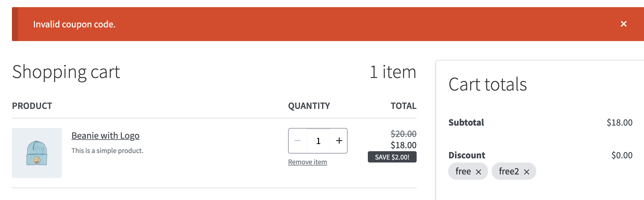Remove the Beanie item from cart
The image size is (644, 200).
[x=307, y=162]
